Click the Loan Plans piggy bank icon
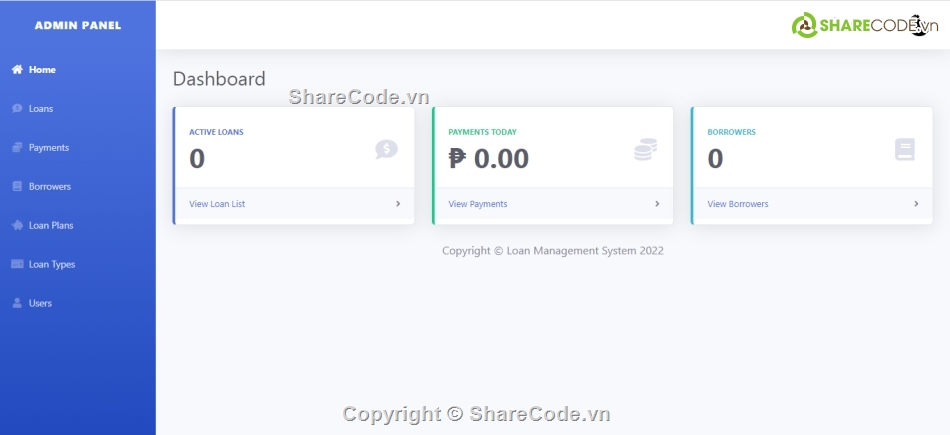The height and width of the screenshot is (435, 950). pyautogui.click(x=17, y=226)
